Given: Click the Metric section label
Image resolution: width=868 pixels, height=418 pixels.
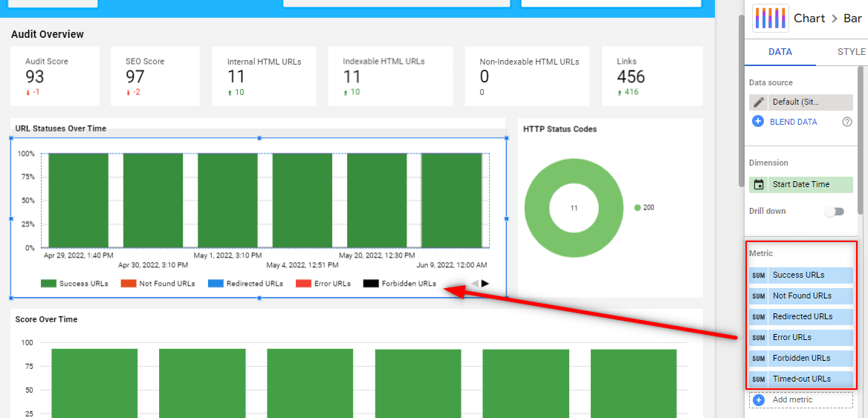Looking at the screenshot, I should click(760, 253).
